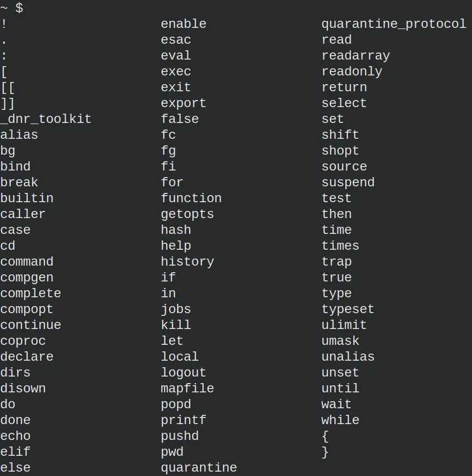Viewport: 472px width, 476px height.
Task: Click the word function
Action: click(x=191, y=198)
